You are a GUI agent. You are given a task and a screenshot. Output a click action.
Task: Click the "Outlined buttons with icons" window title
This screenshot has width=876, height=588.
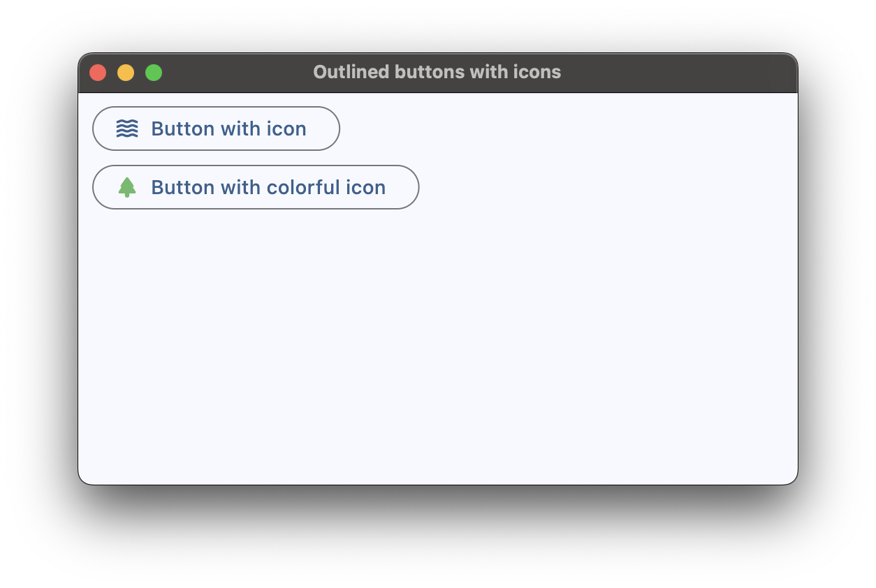pos(437,72)
